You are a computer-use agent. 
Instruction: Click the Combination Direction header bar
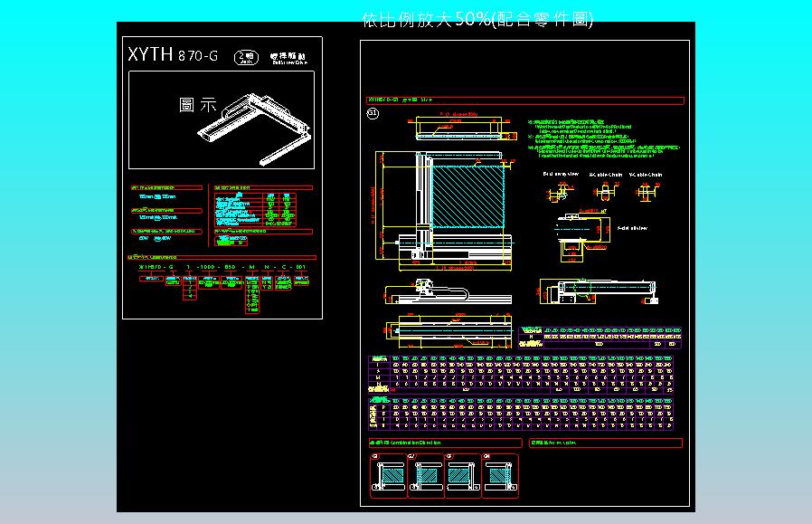tap(446, 443)
